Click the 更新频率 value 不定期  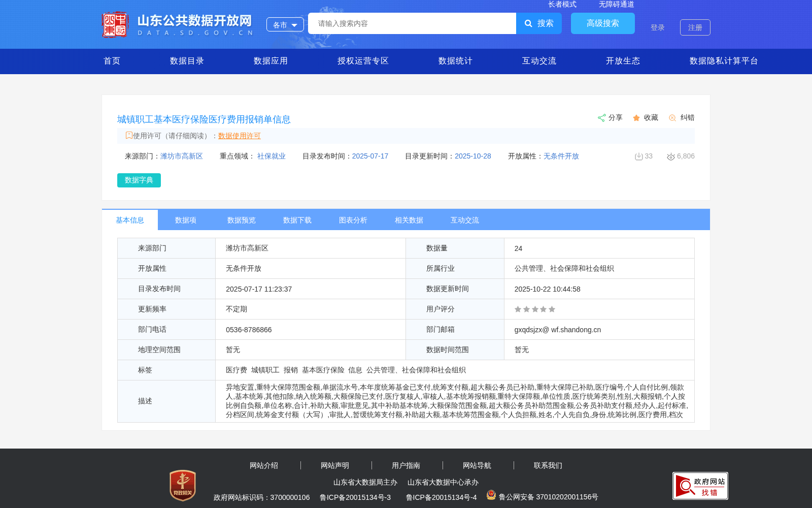[236, 309]
